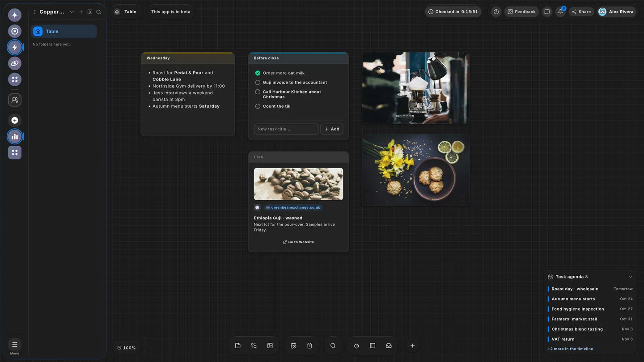Add a checklist card from bottom toolbar

[x=254, y=346]
